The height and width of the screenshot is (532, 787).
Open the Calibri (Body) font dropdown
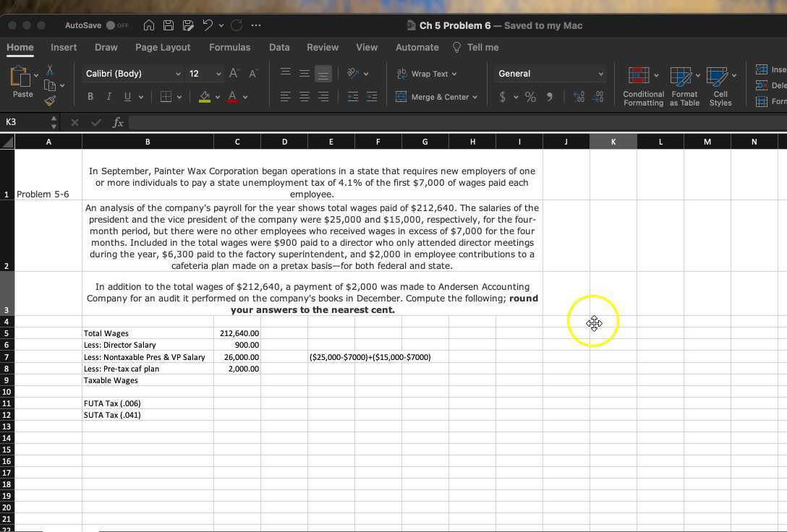click(x=178, y=74)
